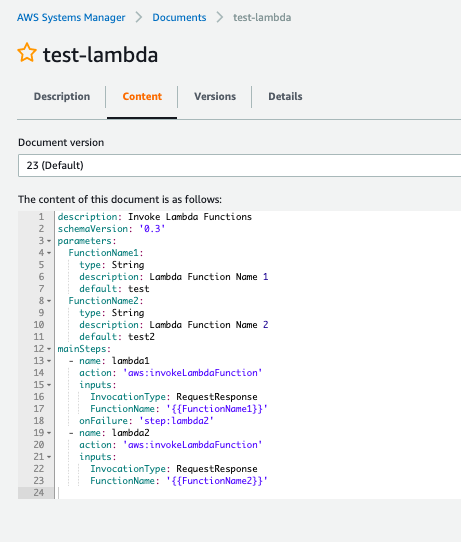Go to AWS Systems Manager breadcrumb link
The height and width of the screenshot is (542, 461).
click(x=71, y=17)
